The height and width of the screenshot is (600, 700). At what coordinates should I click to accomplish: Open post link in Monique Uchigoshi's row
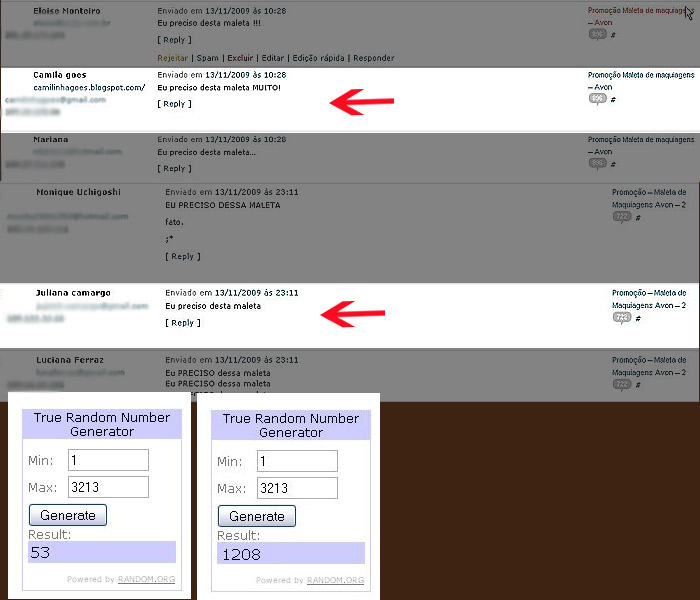point(649,198)
